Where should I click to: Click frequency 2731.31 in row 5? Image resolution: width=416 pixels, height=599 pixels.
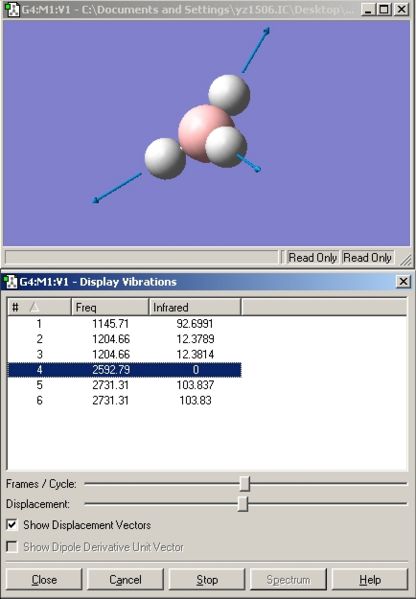pos(110,385)
